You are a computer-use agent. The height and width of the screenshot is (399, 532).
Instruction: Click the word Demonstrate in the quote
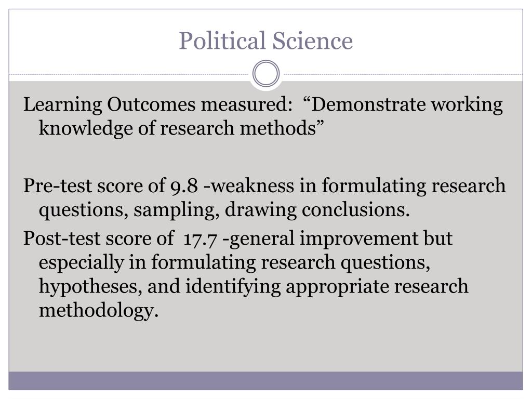pos(368,104)
